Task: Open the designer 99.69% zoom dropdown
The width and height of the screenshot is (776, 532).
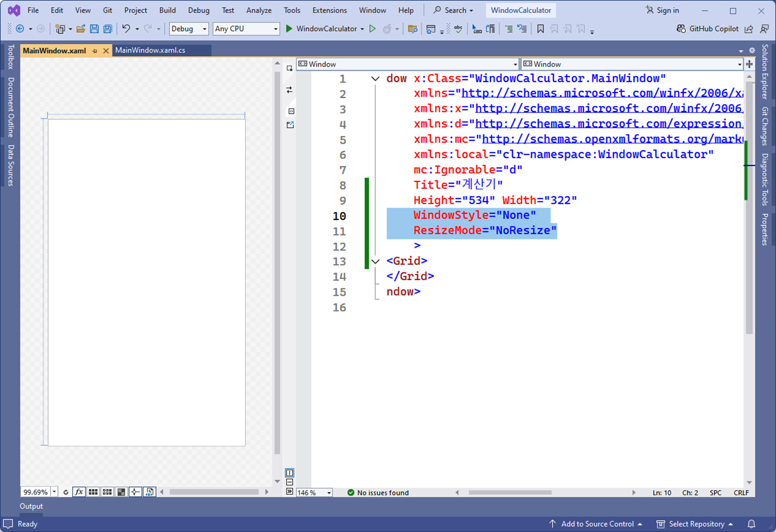Action: click(x=54, y=492)
